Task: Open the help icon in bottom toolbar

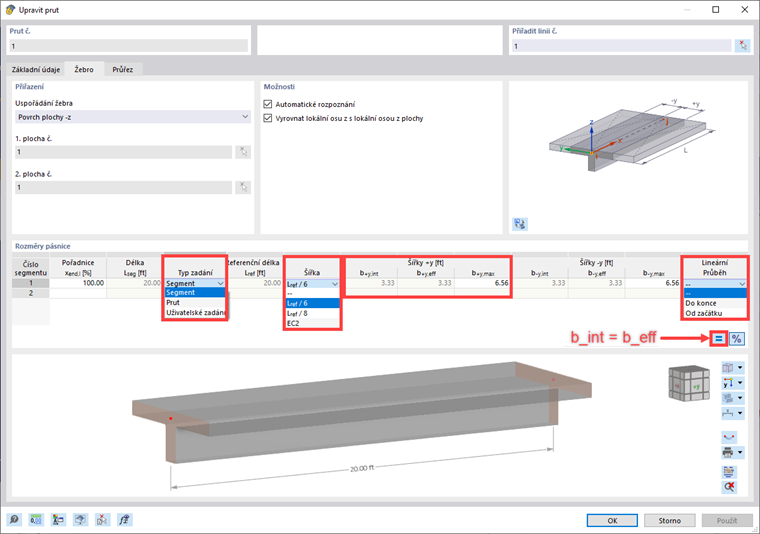Action: [14, 520]
